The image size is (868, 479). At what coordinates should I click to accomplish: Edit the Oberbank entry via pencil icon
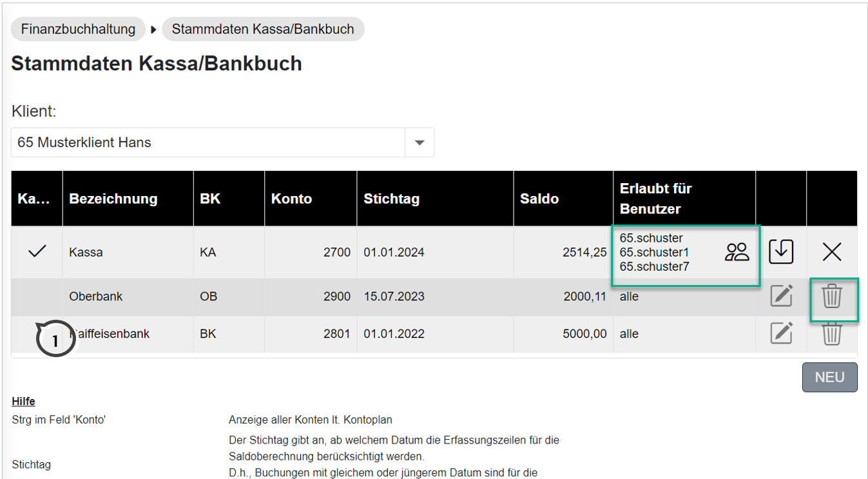[781, 297]
